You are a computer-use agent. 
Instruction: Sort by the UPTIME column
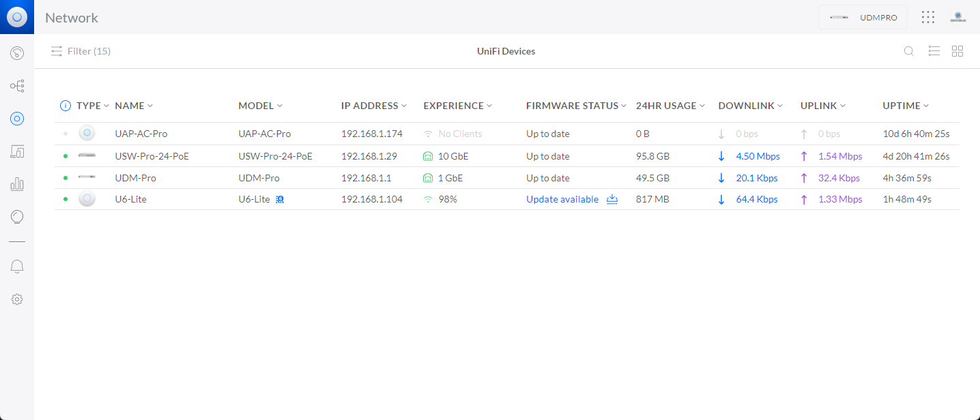[x=906, y=106]
